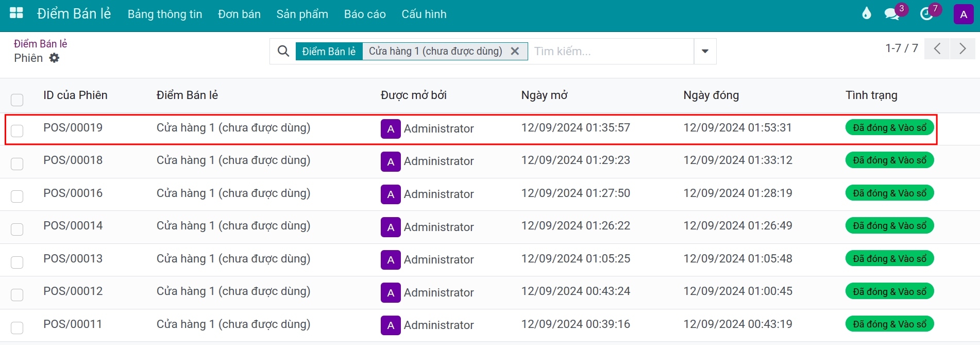Open the user avatar menu in top bar
The width and height of the screenshot is (980, 345).
click(x=963, y=14)
